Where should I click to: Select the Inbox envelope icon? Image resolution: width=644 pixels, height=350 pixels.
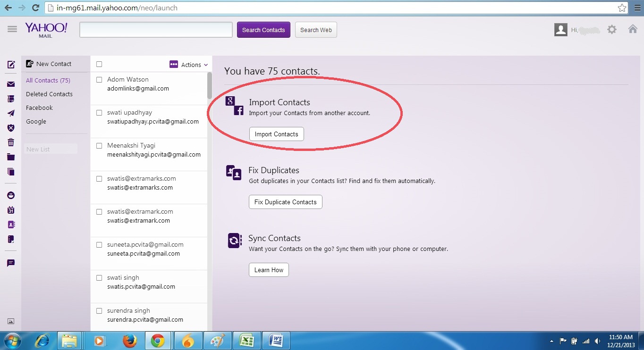pyautogui.click(x=10, y=84)
